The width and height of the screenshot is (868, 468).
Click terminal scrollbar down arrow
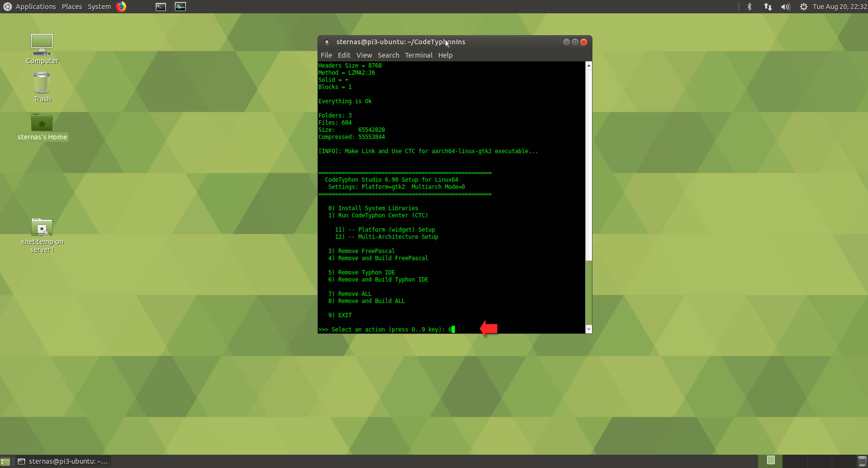click(589, 329)
